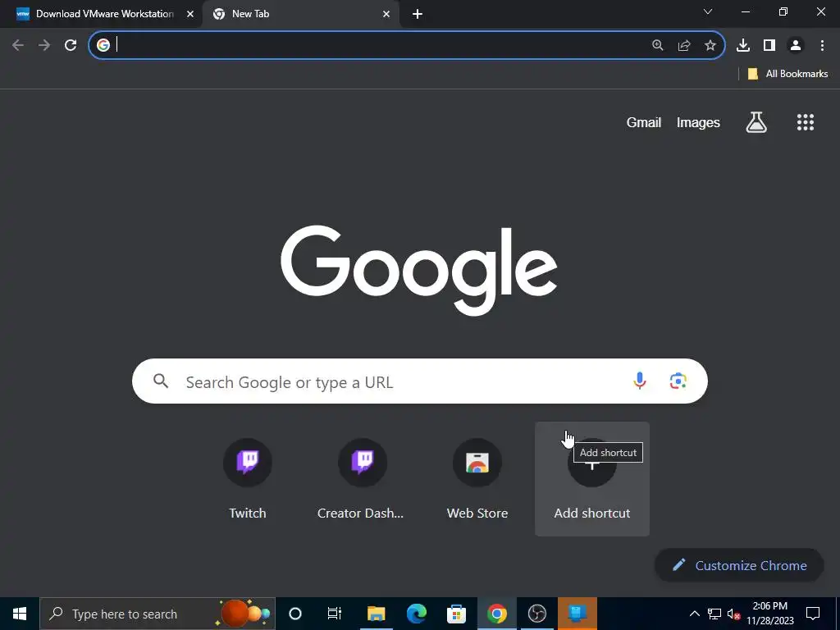840x630 pixels.
Task: Close the Download VMware Workstation tab
Action: 190,14
